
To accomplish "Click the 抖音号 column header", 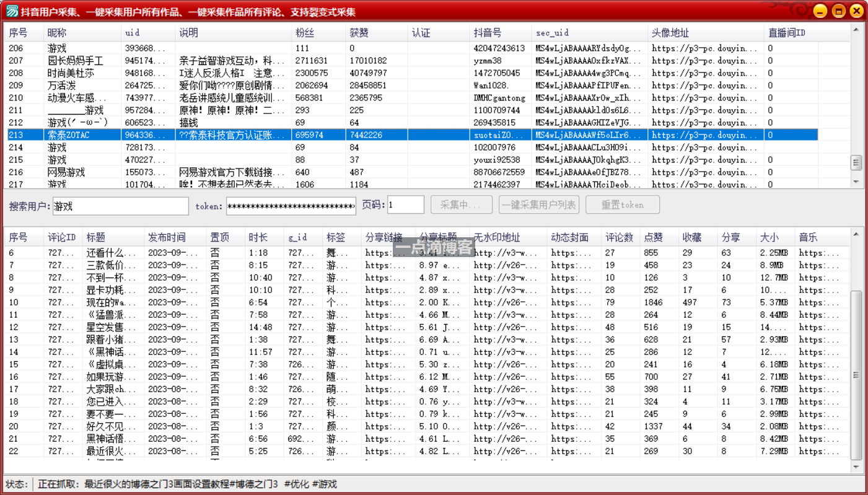I will click(501, 33).
